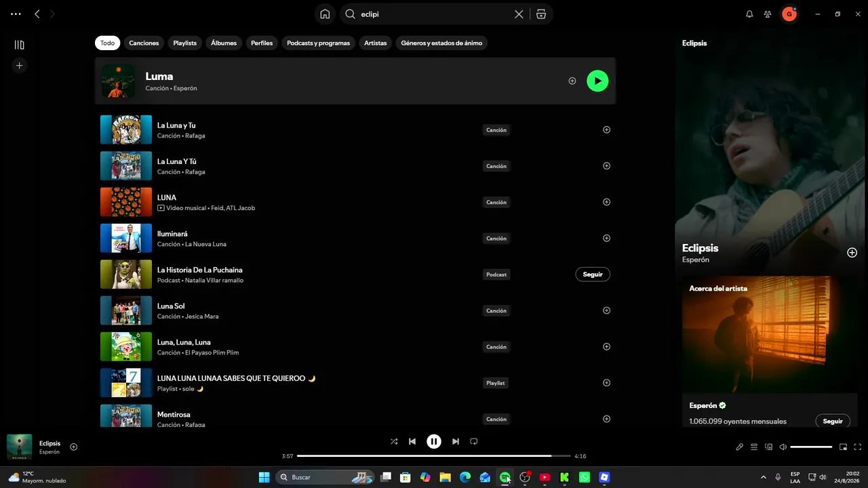
Task: Click the search field containing "eclipi"
Action: click(x=434, y=14)
